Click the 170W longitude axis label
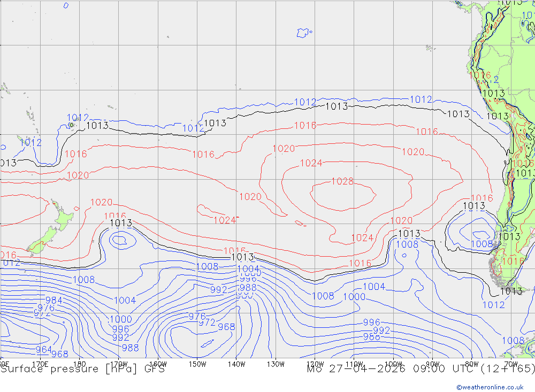Viewport: 535px width, 392px height. click(119, 364)
